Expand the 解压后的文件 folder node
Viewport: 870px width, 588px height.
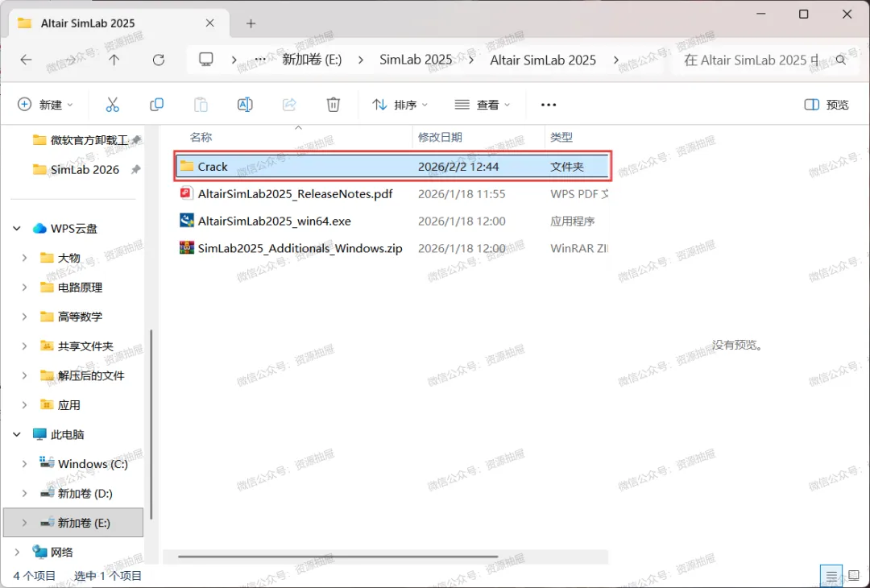[24, 375]
